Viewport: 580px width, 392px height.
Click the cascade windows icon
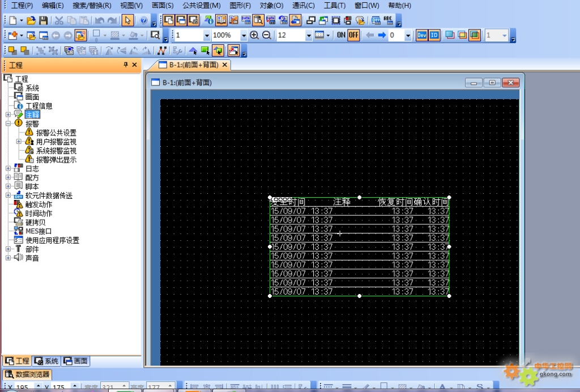(310, 20)
